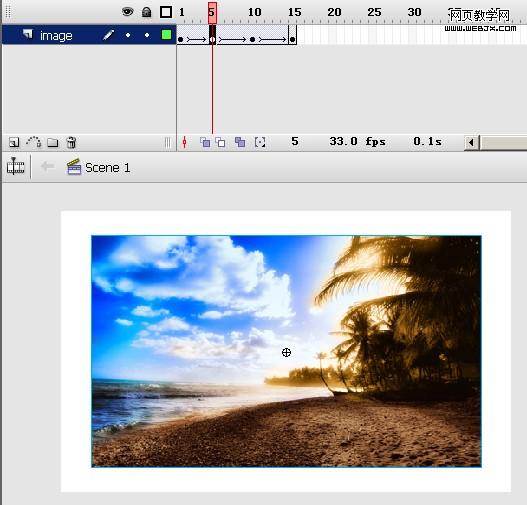Click the registration point crosshair on image

(286, 352)
